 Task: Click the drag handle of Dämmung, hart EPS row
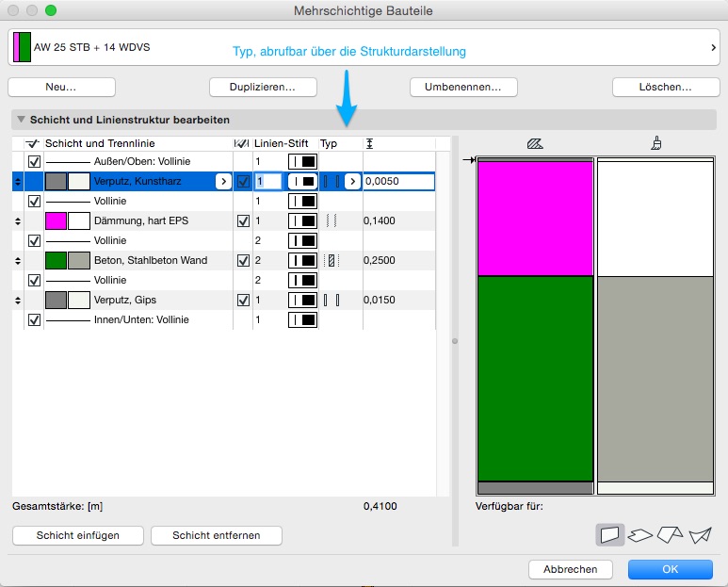19,221
